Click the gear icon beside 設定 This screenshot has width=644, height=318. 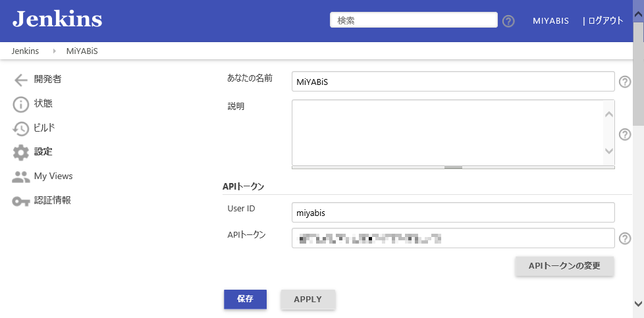[21, 153]
